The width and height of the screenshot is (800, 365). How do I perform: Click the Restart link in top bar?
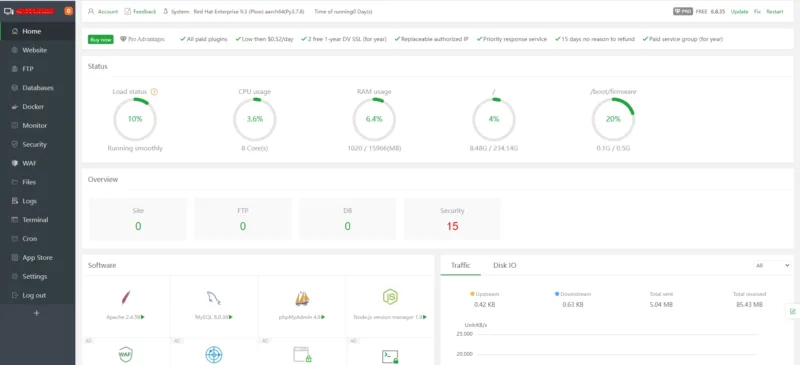pyautogui.click(x=774, y=12)
